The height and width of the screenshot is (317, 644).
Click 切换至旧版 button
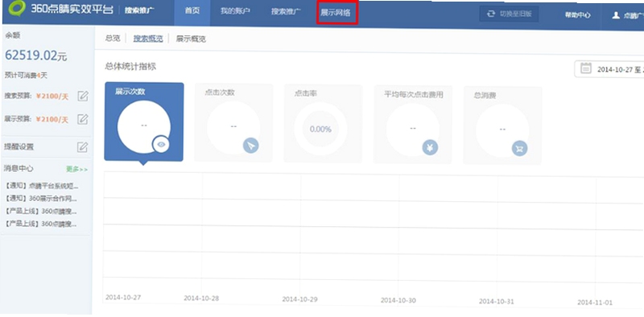click(509, 14)
